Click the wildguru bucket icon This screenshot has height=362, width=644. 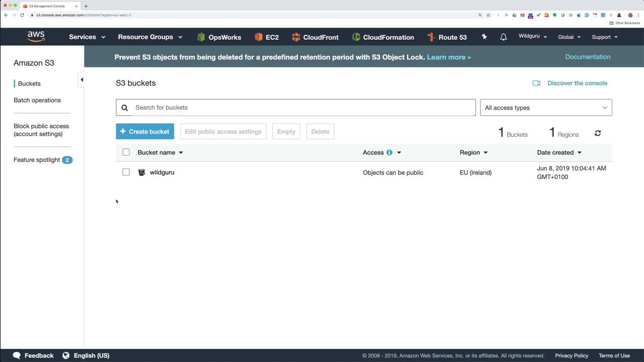tap(142, 172)
